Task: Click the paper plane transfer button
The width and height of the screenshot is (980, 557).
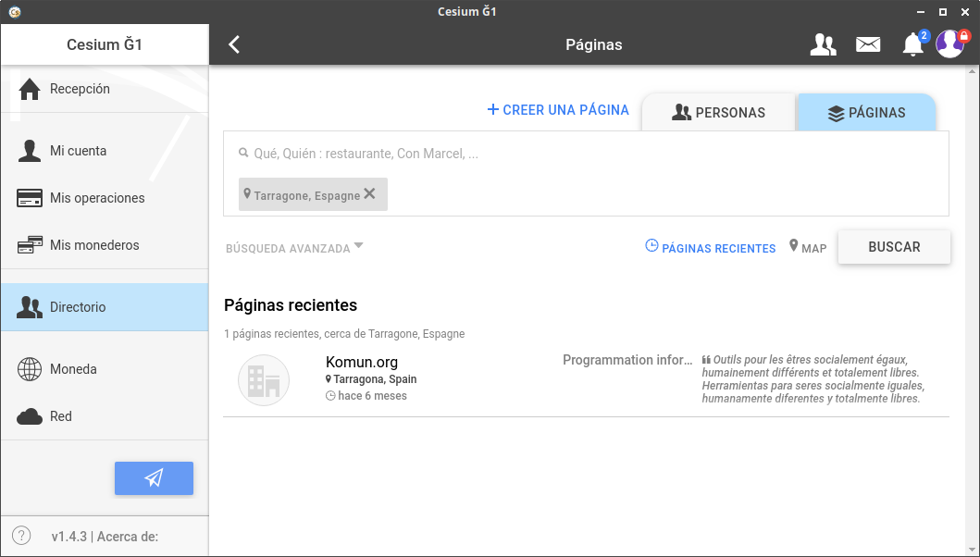Action: 154,478
